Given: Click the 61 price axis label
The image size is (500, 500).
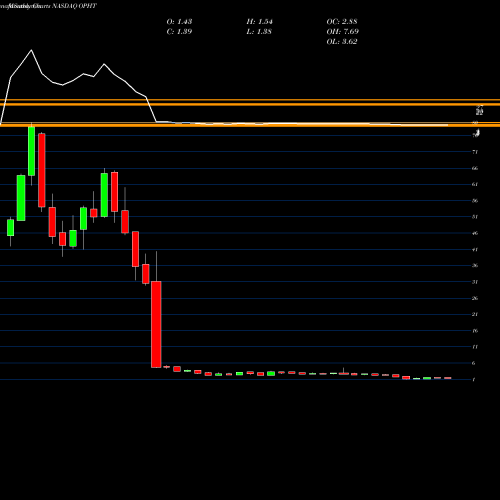Looking at the screenshot, I should tap(475, 184).
